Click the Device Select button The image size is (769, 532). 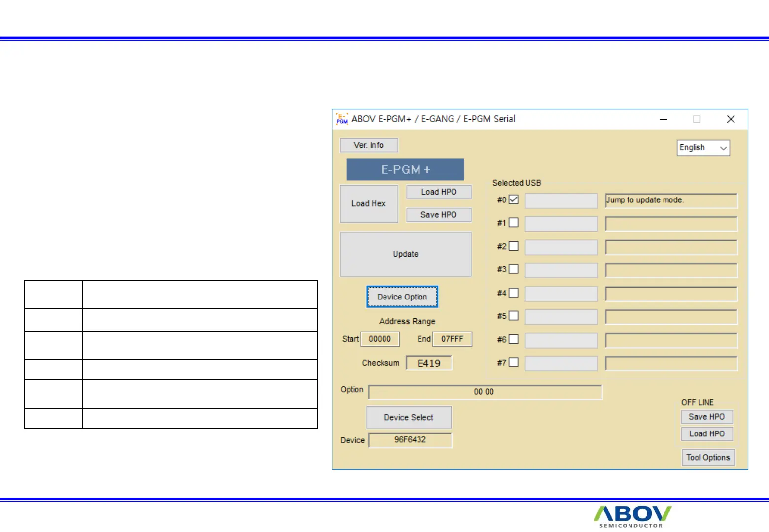coord(409,417)
